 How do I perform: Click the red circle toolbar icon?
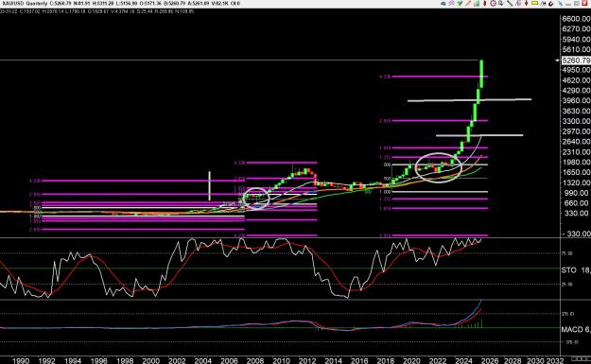pos(493,4)
